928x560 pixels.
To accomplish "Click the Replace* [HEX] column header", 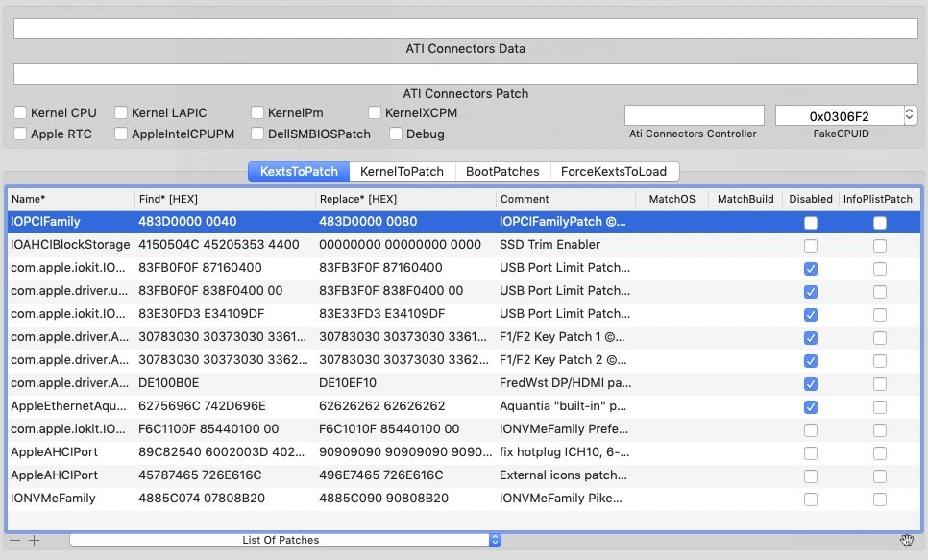I will 405,199.
